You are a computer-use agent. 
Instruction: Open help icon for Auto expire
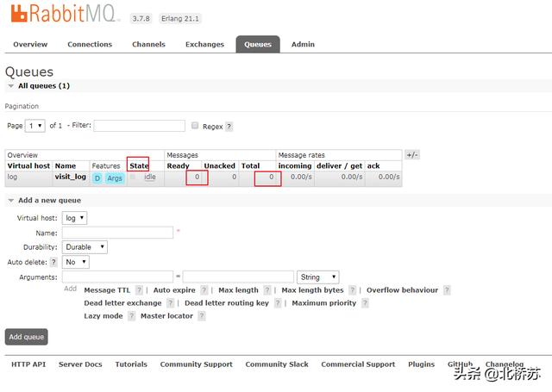pos(204,290)
